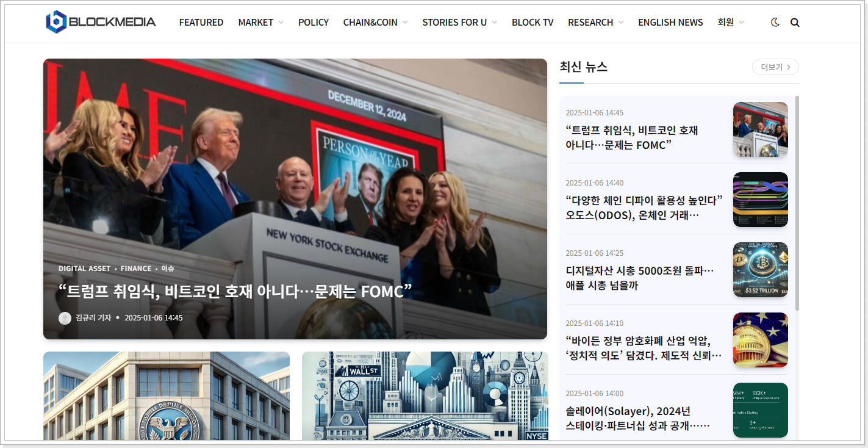Image resolution: width=868 pixels, height=448 pixels.
Task: Click timestamp 2025-01-06 14:00
Action: [x=595, y=394]
